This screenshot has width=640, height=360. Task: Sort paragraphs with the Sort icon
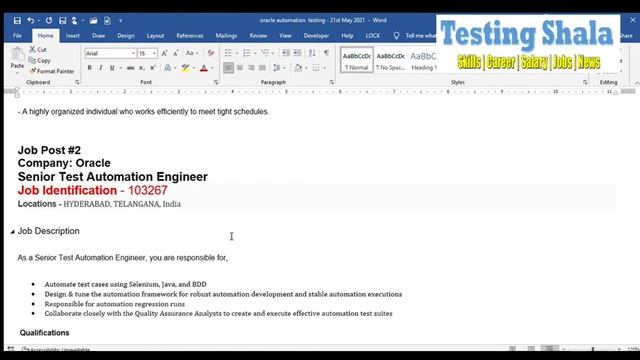pyautogui.click(x=312, y=53)
